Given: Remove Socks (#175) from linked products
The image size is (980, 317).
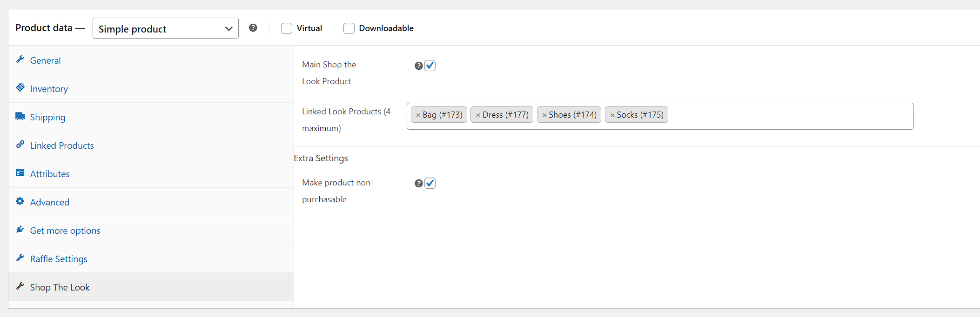Looking at the screenshot, I should click(x=612, y=115).
